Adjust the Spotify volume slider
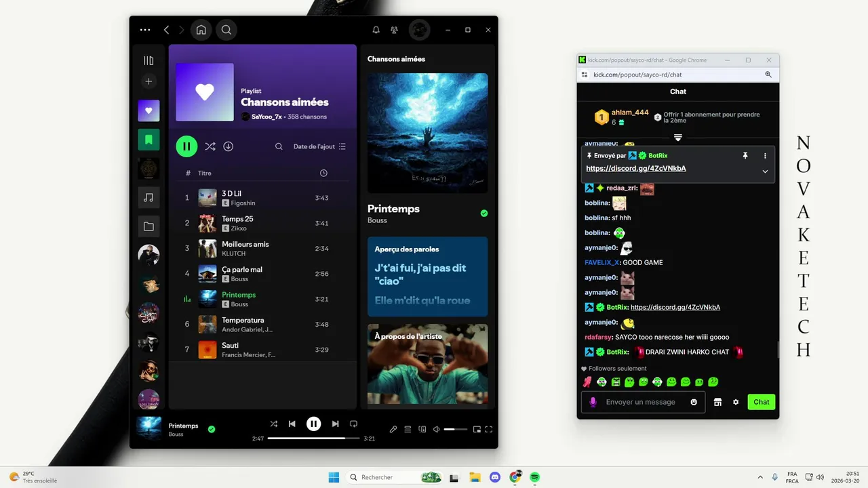Image resolution: width=868 pixels, height=488 pixels. click(x=456, y=429)
